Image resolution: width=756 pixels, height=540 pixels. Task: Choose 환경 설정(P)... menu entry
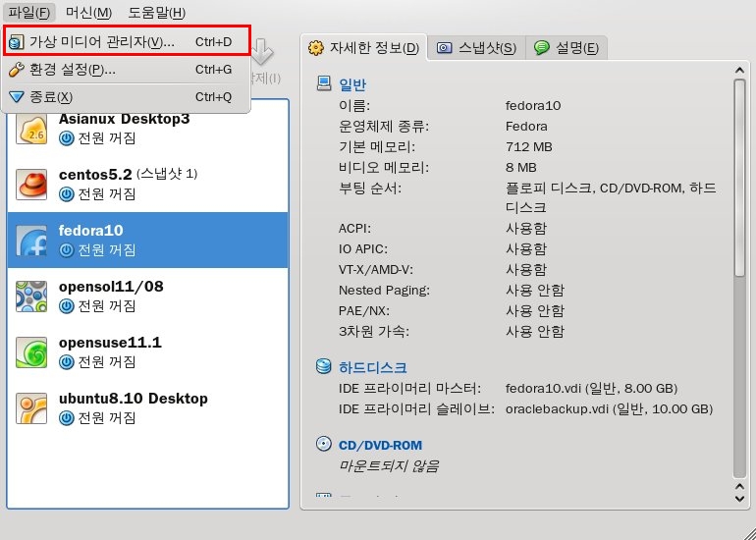127,70
